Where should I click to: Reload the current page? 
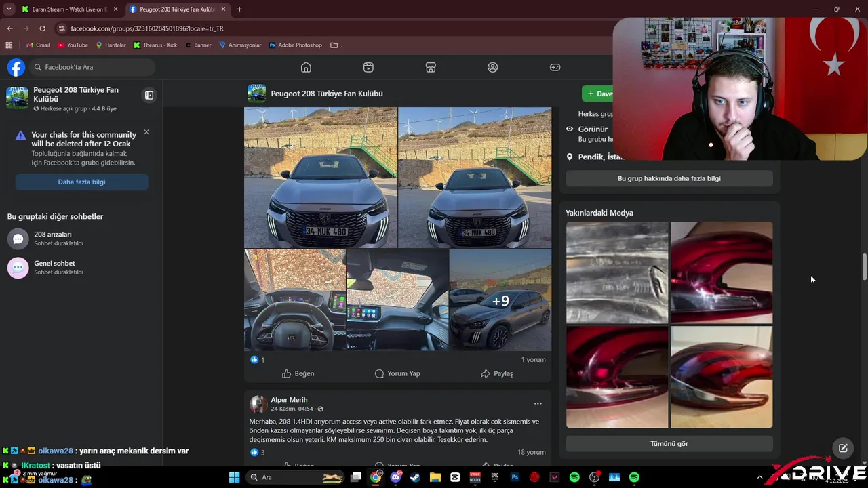point(42,28)
